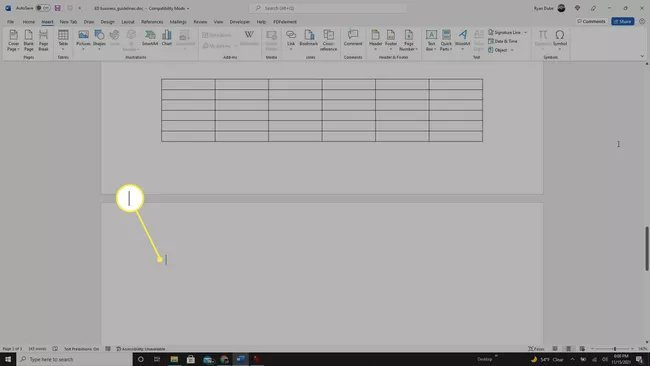This screenshot has width=650, height=366.
Task: Switch to the Layout ribbon tab
Action: click(x=128, y=22)
